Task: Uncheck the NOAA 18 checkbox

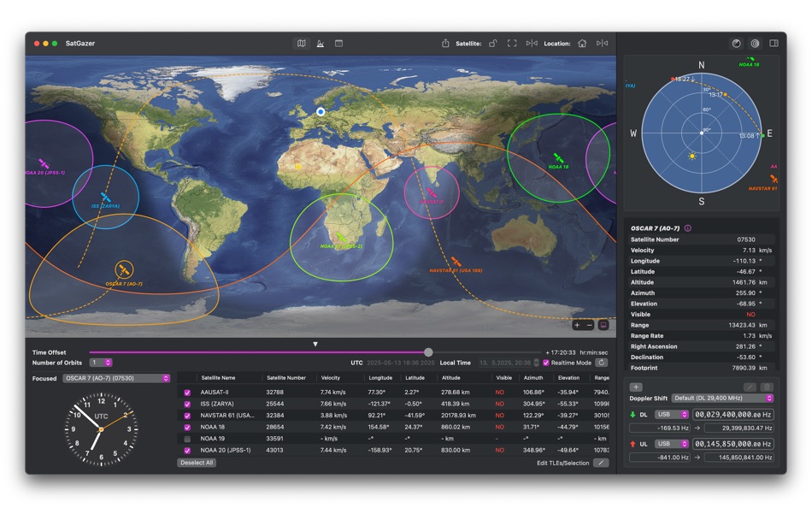Action: tap(187, 427)
